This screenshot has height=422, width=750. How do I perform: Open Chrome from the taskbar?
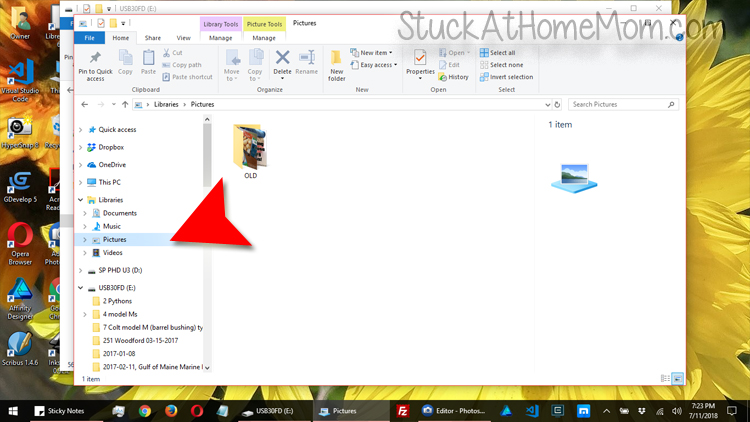[x=144, y=411]
